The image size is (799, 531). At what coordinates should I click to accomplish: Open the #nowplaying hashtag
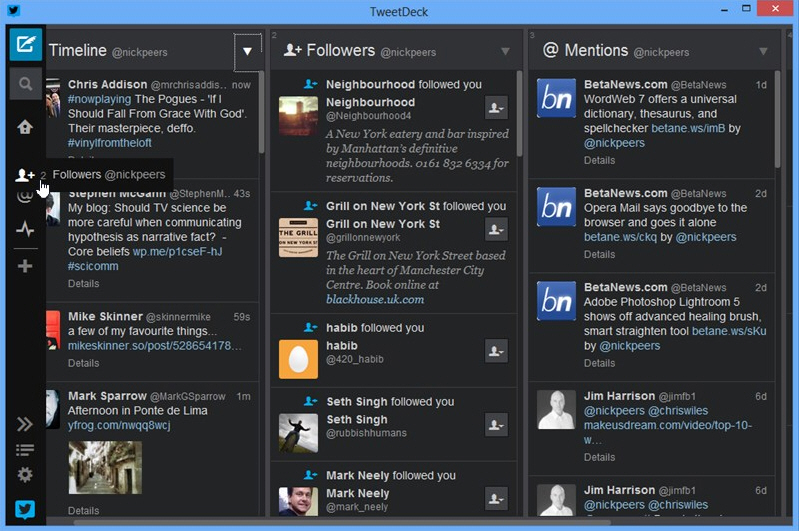click(x=99, y=99)
